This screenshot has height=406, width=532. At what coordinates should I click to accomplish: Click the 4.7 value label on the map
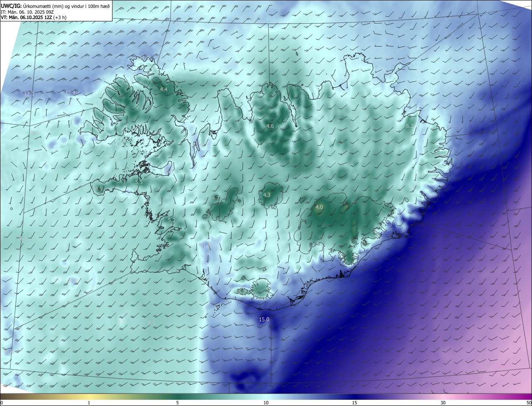click(x=216, y=198)
